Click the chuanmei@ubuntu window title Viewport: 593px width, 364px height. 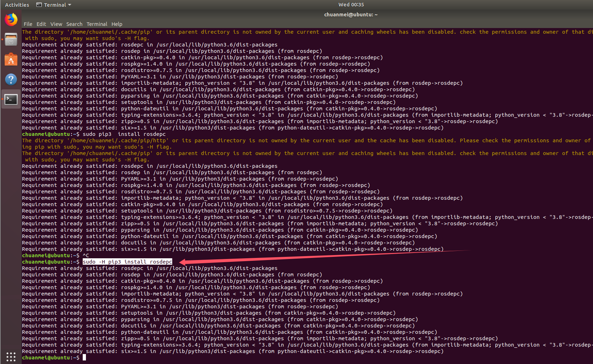click(351, 15)
